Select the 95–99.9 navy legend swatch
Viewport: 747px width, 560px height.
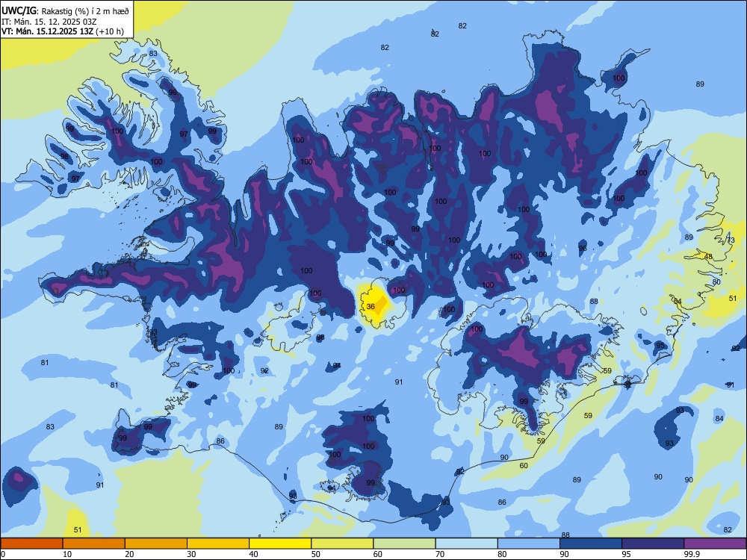653,544
